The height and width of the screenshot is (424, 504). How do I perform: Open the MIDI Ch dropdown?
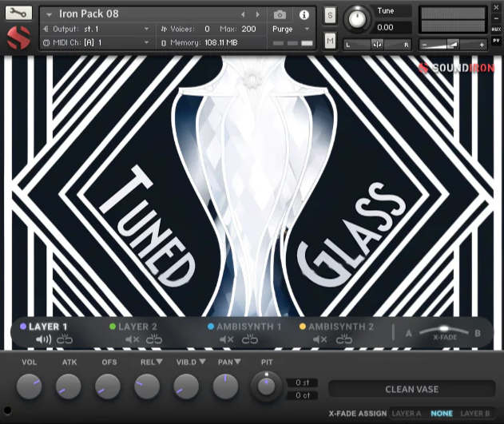pyautogui.click(x=96, y=42)
